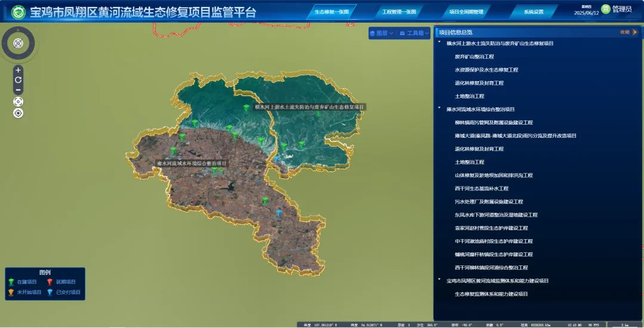Open the 工程管理一张图 tab

click(399, 11)
